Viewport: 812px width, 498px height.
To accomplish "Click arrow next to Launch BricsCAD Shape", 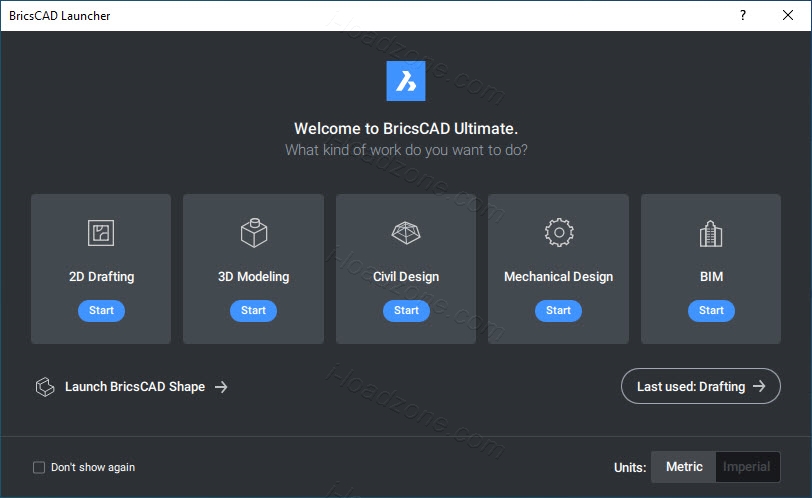I will point(221,387).
